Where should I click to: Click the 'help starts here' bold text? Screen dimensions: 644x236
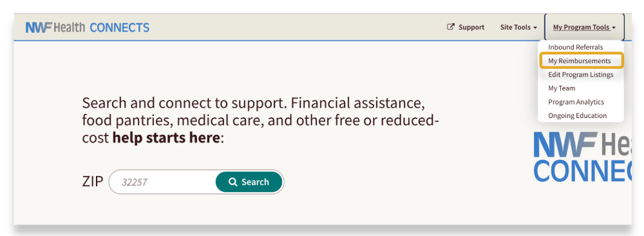(x=167, y=138)
